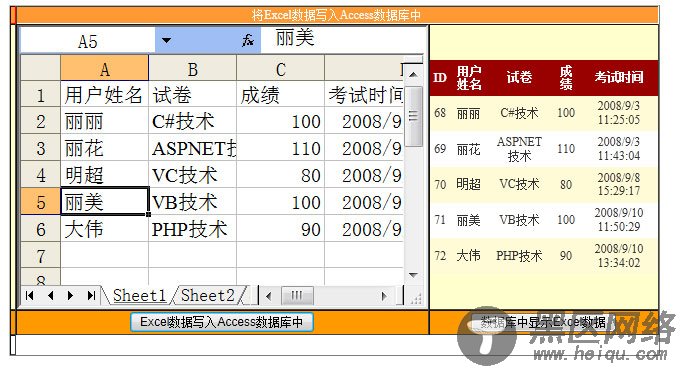Click the spreadsheet resize grip at bottom corner
This screenshot has height=371, width=689.
click(416, 299)
